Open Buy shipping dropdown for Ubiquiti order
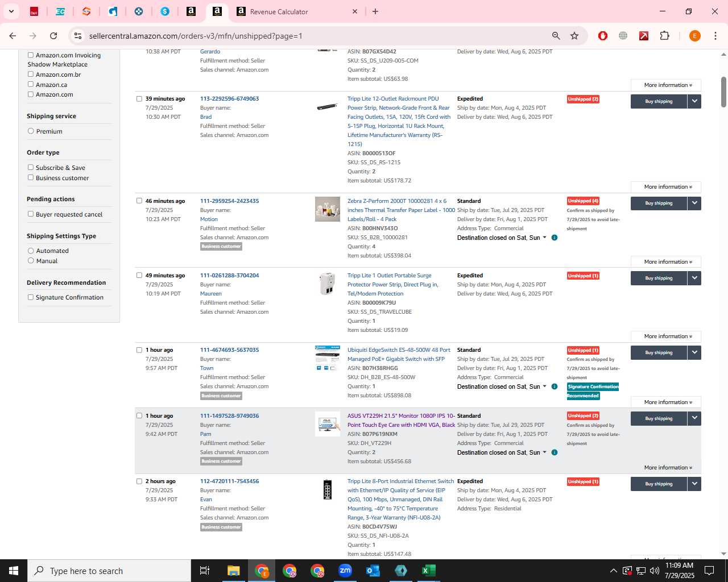The image size is (728, 582). [694, 352]
